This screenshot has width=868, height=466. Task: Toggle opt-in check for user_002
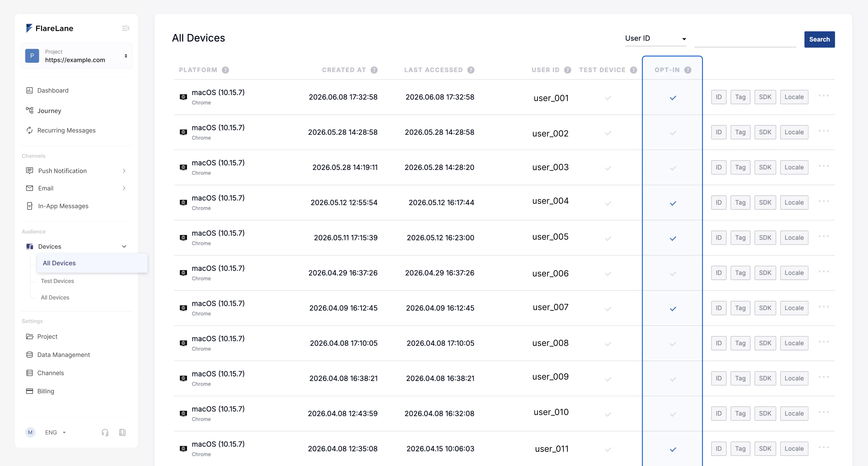coord(673,133)
